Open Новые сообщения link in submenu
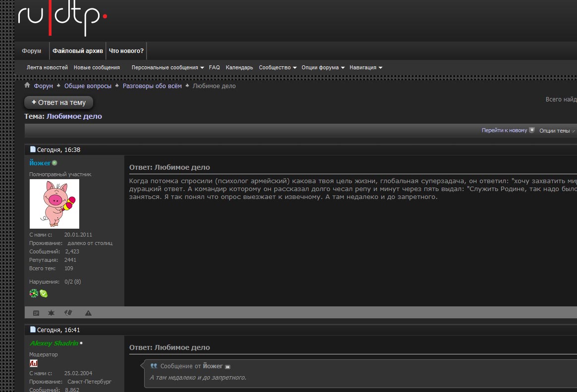The height and width of the screenshot is (392, 577). click(x=97, y=68)
